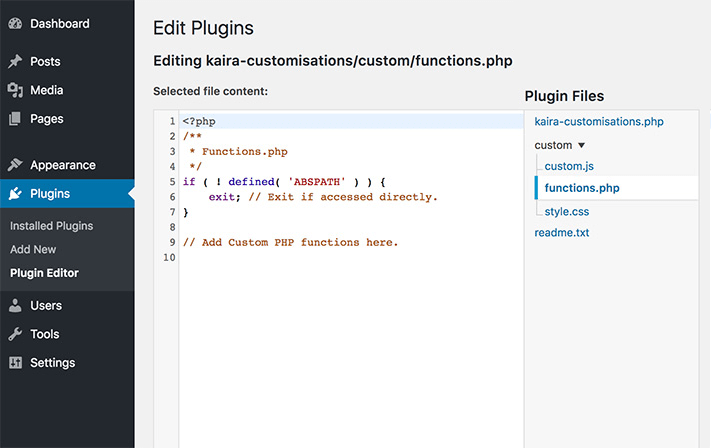711x448 pixels.
Task: Click the 'ABSPATH' string in code
Action: pyautogui.click(x=317, y=182)
